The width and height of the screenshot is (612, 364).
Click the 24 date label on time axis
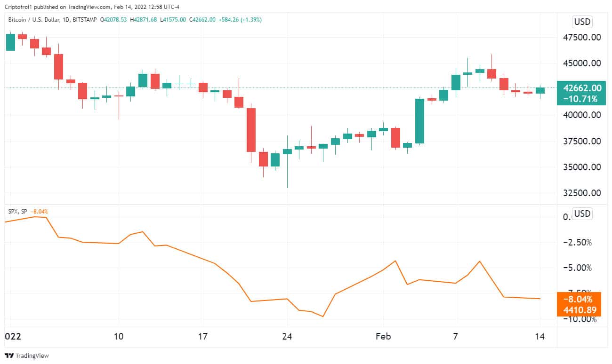pos(287,337)
